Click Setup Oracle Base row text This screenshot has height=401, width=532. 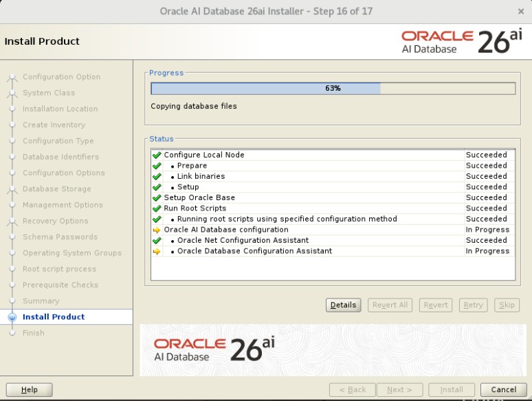point(199,197)
